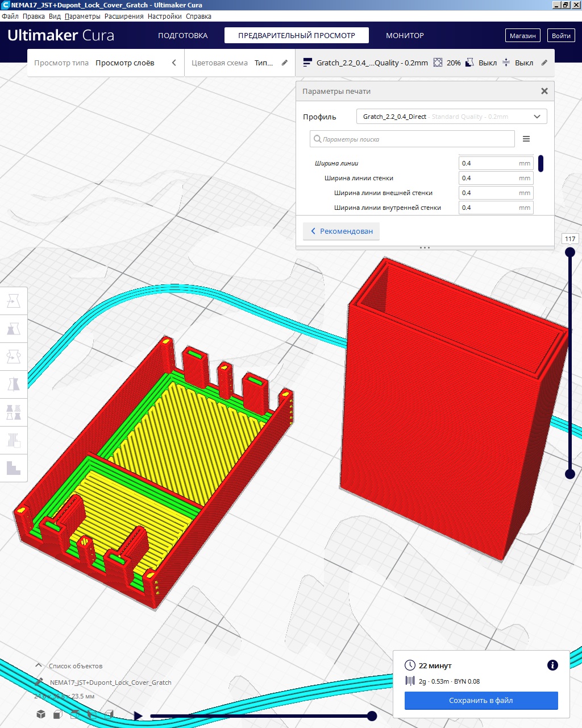582x728 pixels.
Task: Switch to left side view cube icon
Action: (x=92, y=714)
